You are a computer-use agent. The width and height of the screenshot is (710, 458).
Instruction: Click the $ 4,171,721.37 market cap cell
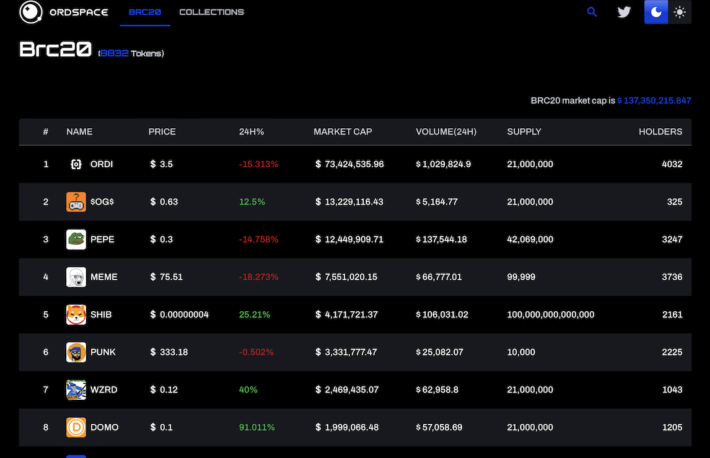[346, 314]
